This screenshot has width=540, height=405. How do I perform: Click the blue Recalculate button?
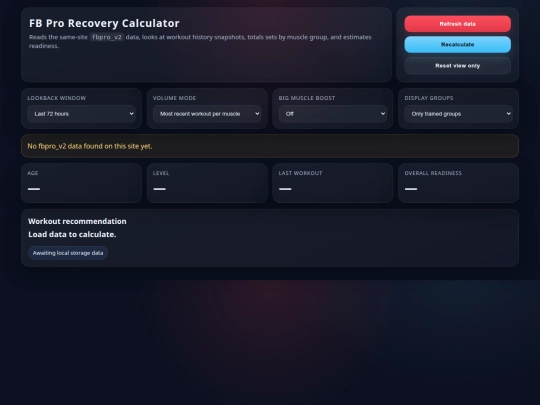click(x=457, y=44)
